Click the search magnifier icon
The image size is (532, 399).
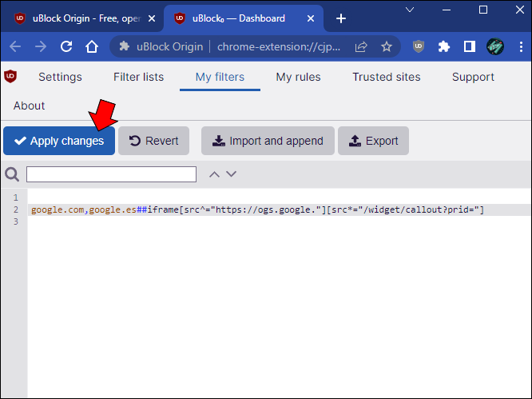(12, 174)
